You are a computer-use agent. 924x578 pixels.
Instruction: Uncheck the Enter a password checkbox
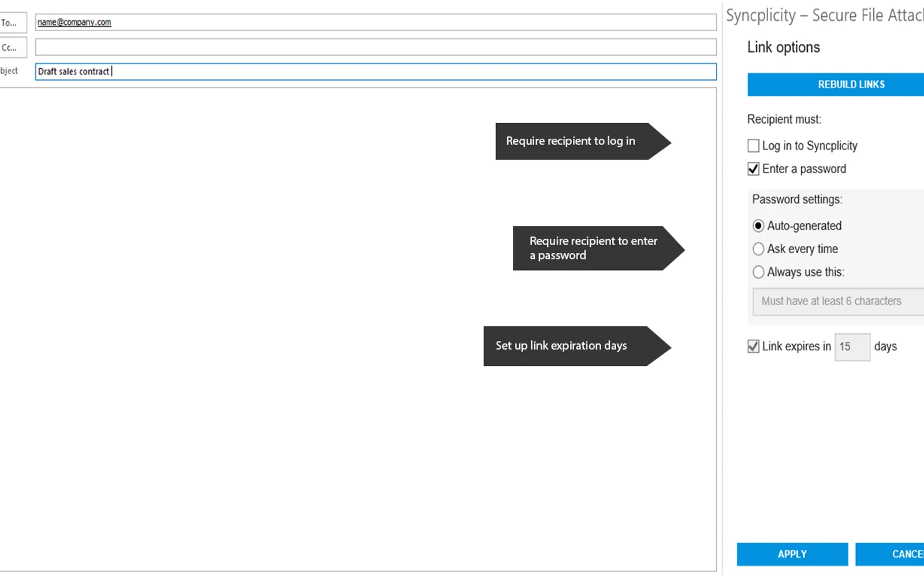(753, 169)
